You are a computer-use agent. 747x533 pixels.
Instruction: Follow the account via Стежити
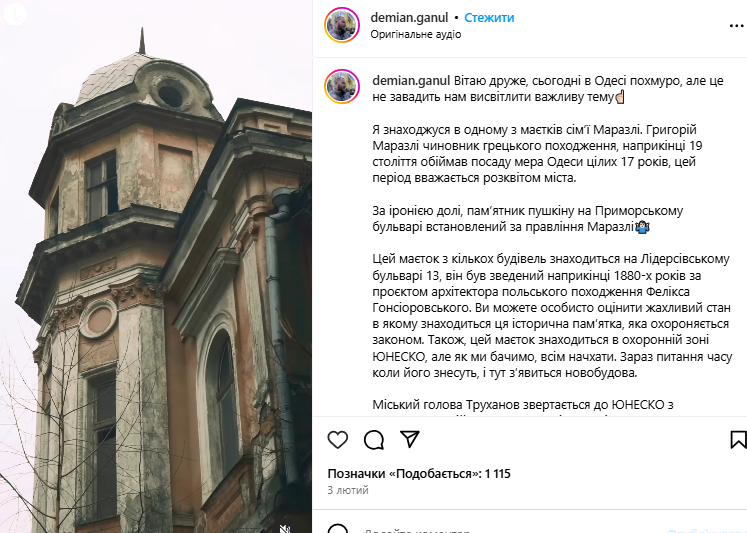(489, 18)
